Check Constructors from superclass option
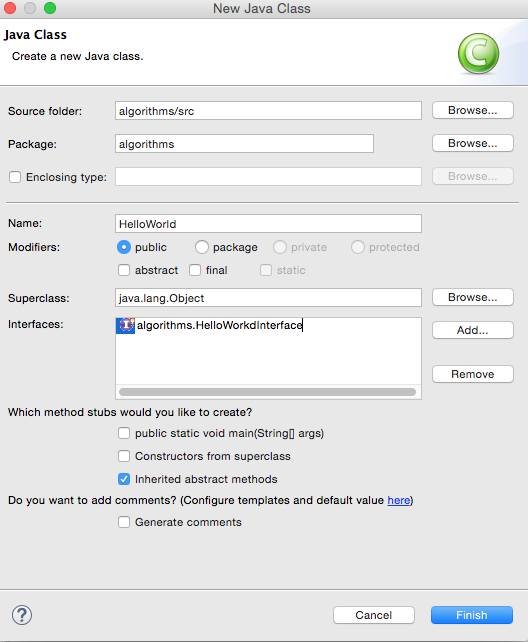The width and height of the screenshot is (528, 642). (x=124, y=456)
